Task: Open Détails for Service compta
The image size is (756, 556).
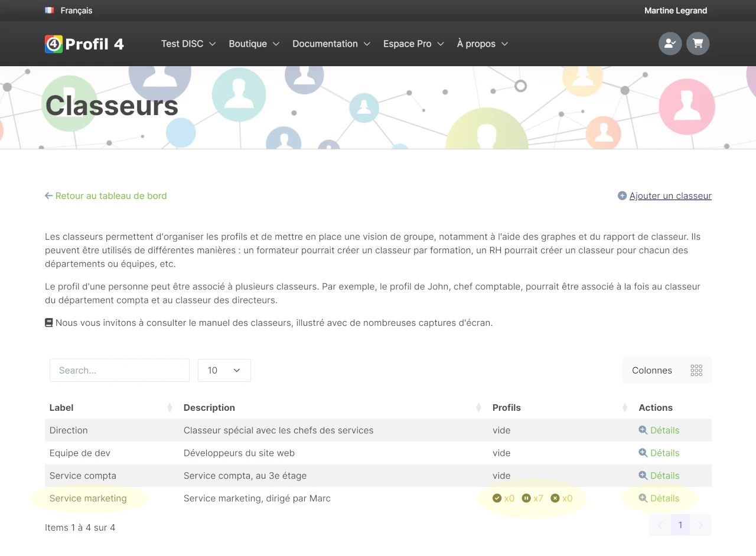Action: pos(659,476)
